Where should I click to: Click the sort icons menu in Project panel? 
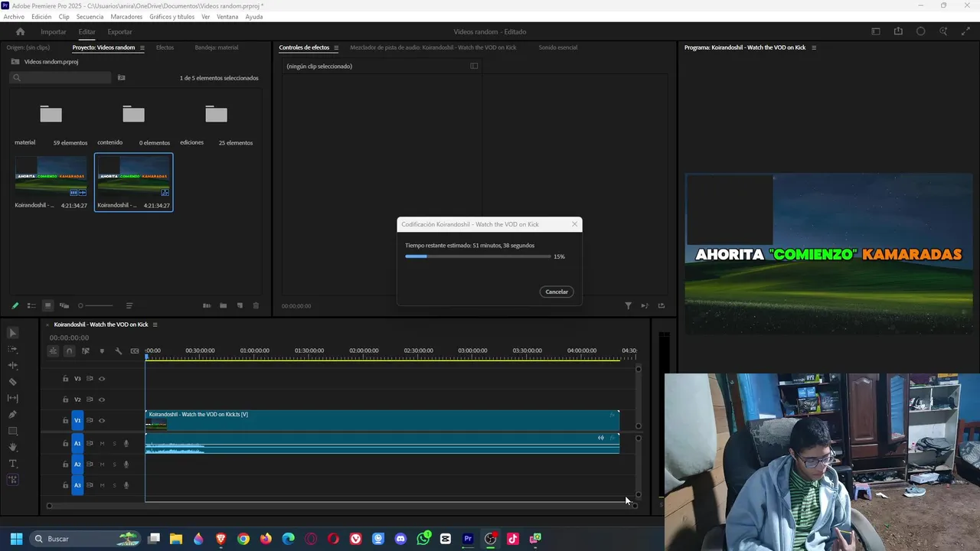click(x=129, y=305)
